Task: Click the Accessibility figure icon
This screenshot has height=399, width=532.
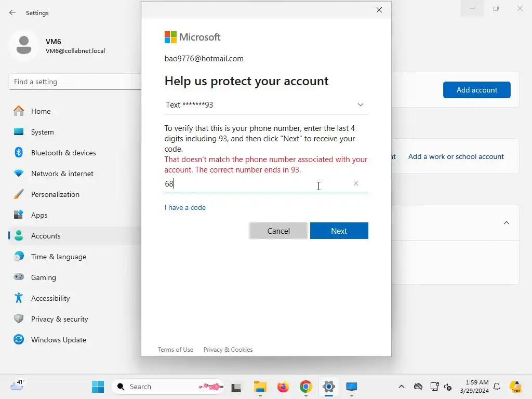Action: point(19,298)
